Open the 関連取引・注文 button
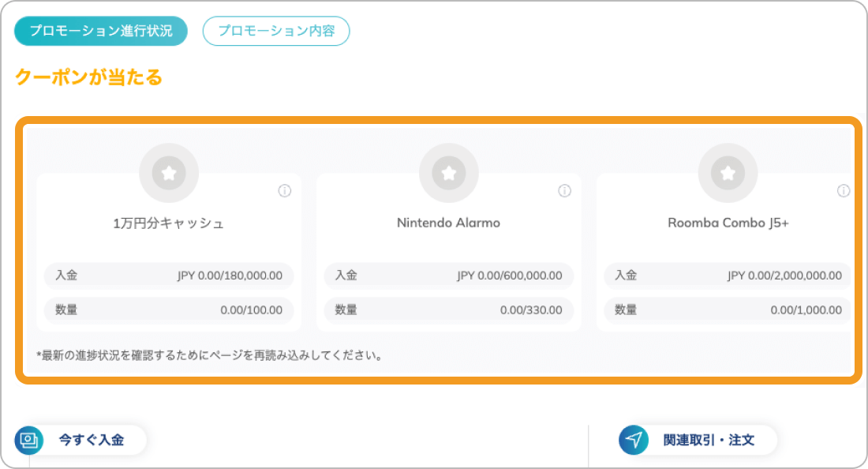This screenshot has height=469, width=868. pos(698,441)
